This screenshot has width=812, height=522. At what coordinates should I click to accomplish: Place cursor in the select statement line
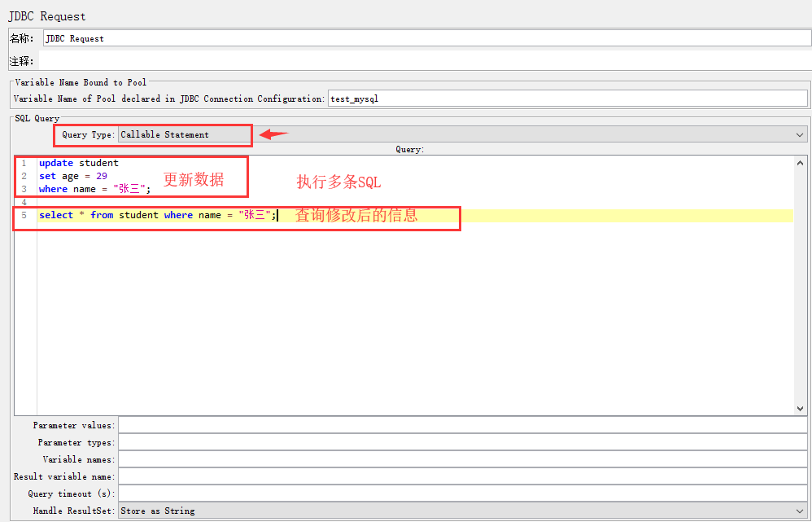pos(155,216)
